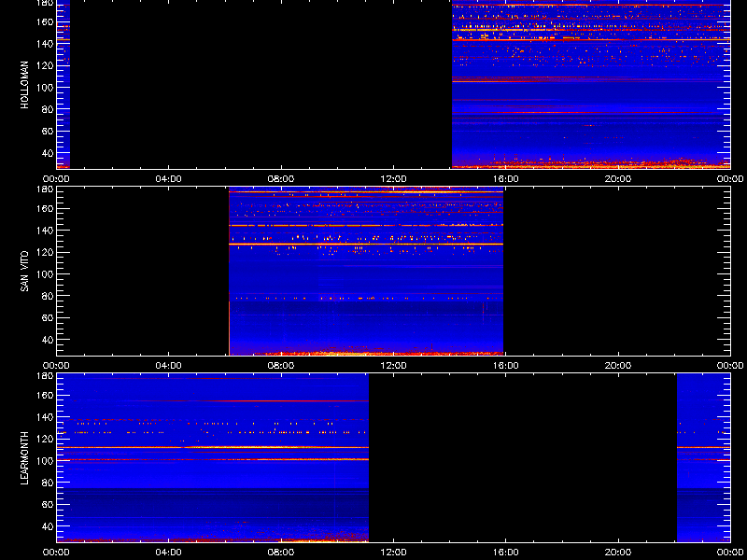Choose the 160 frequency label on Learmonth axis
Screen dimensions: 747x560
point(46,395)
